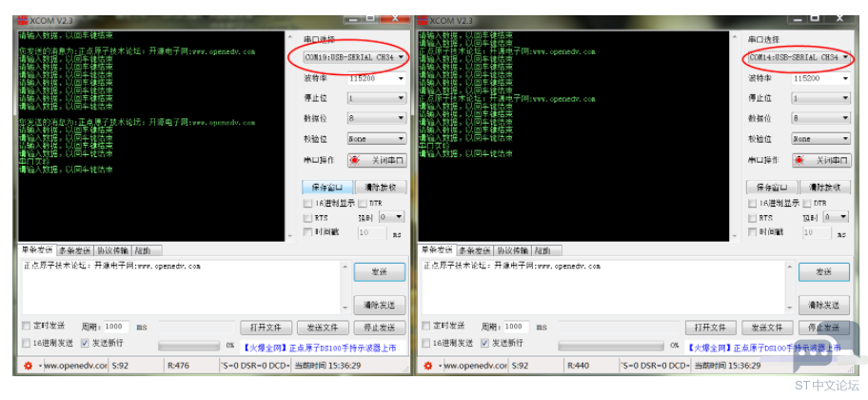
Task: Switch to 协议传输 tab in COM19 window
Action: [x=112, y=250]
